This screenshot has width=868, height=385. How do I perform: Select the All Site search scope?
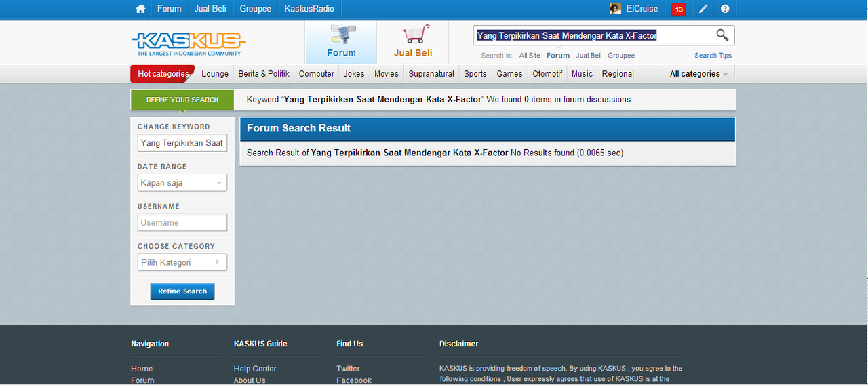coord(530,56)
